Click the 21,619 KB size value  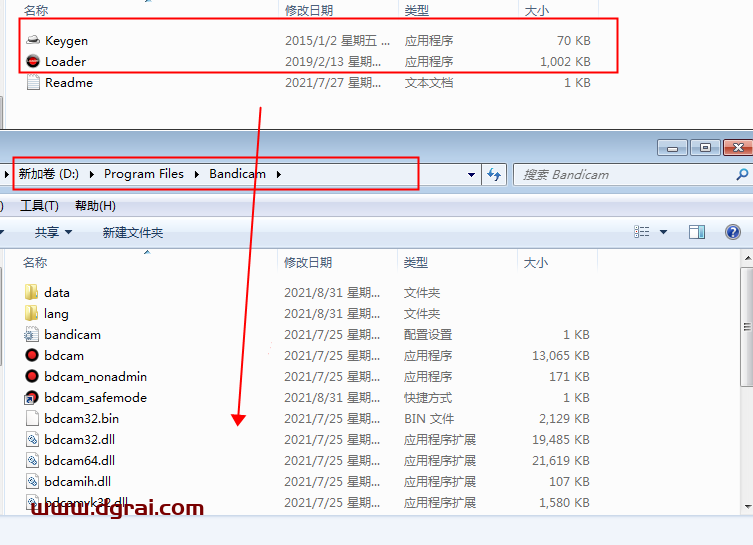tap(561, 460)
